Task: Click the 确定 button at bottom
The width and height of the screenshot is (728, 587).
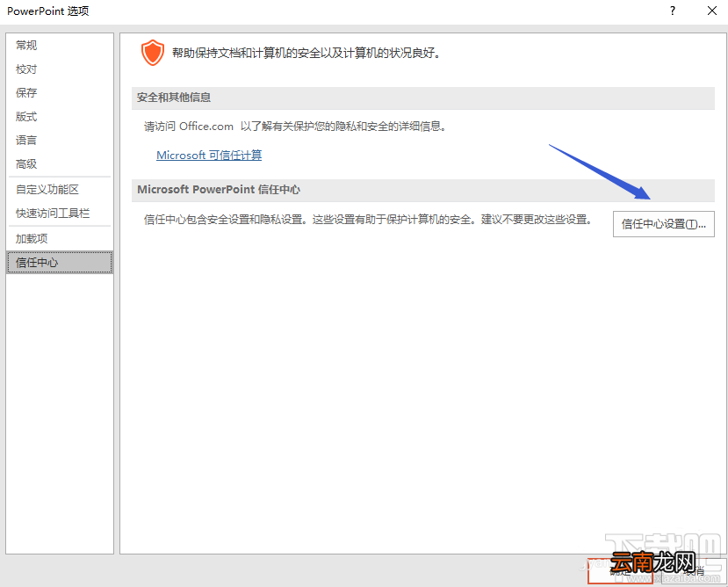Action: (x=620, y=571)
